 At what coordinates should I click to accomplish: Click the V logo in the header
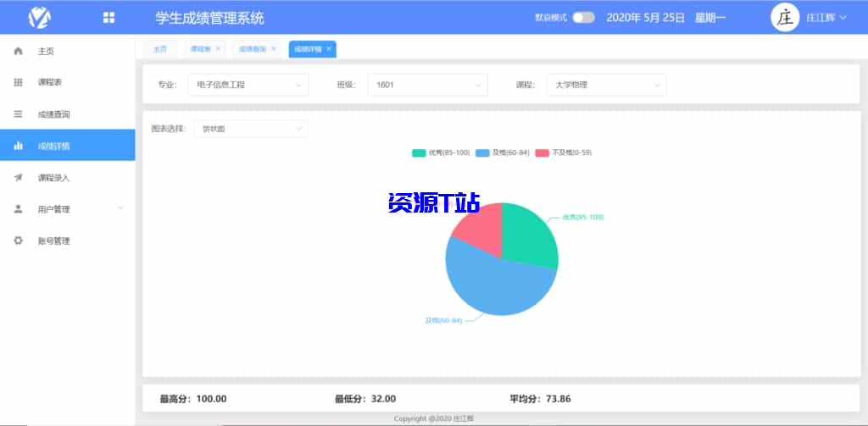[39, 18]
